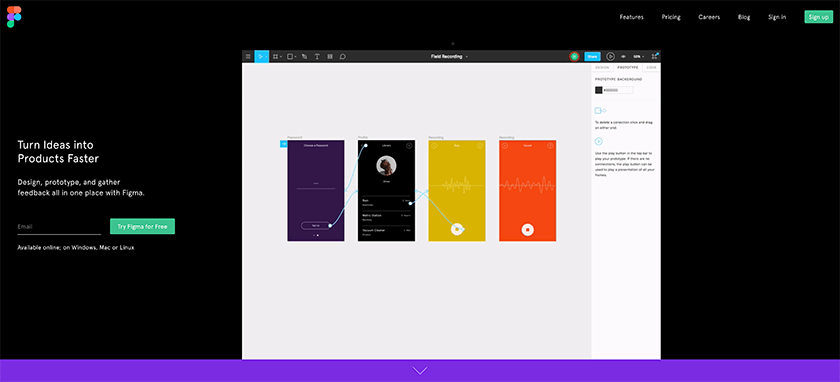The image size is (840, 382).
Task: Click the blue prototype start flag on Password frame
Action: tap(283, 144)
